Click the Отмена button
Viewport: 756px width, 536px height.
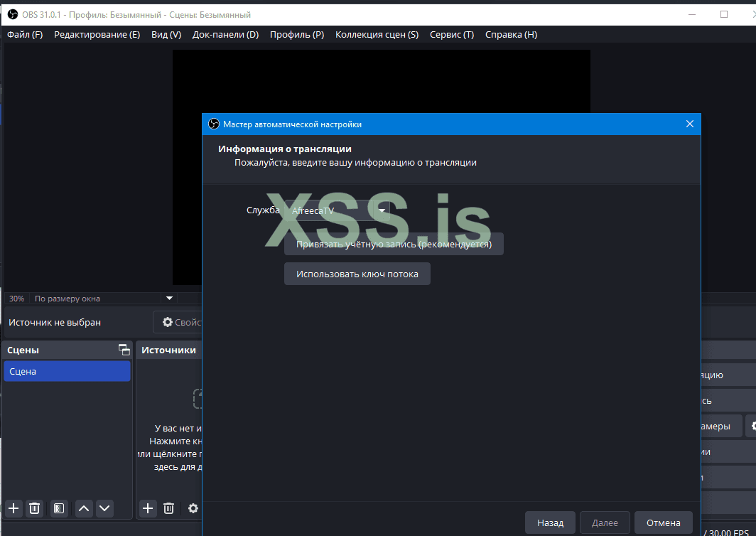click(x=664, y=522)
